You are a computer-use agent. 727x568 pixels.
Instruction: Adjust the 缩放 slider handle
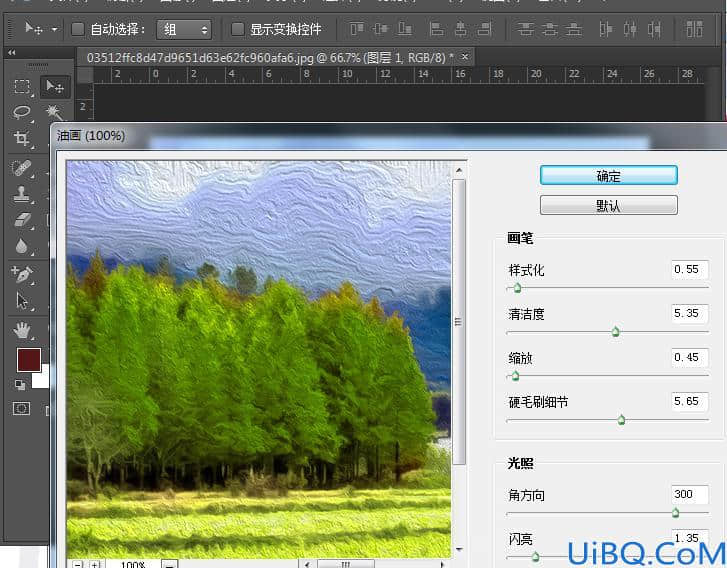tap(515, 376)
